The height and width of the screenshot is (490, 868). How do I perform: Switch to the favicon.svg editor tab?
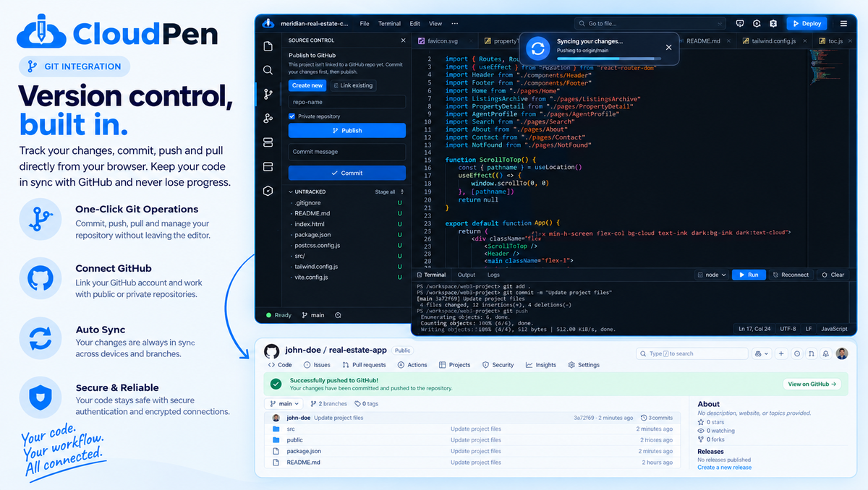[x=443, y=41]
